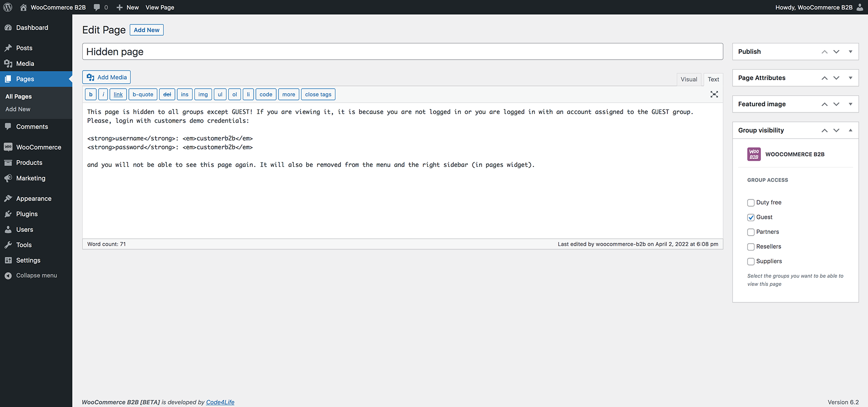Click the Tools wrench icon
Image resolution: width=868 pixels, height=407 pixels.
(x=8, y=245)
